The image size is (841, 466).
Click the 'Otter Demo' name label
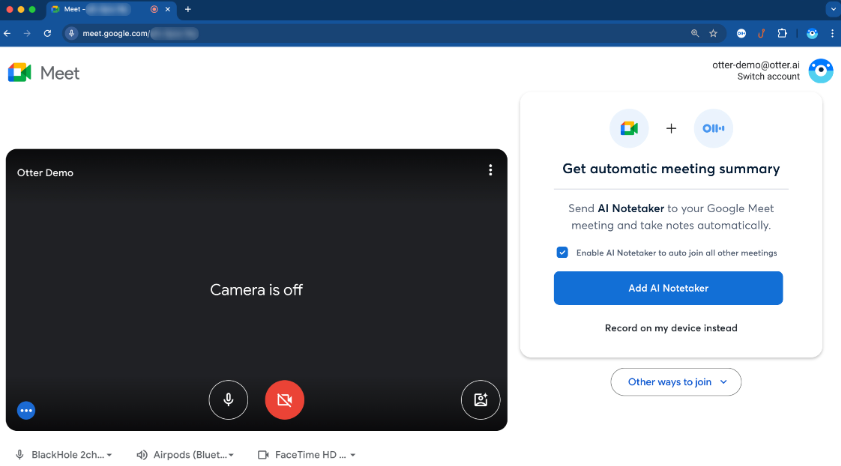tap(45, 173)
